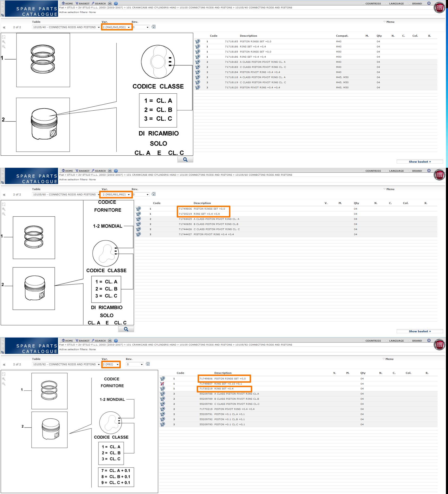Expand Var. dropdown showing 2 (M60,M61,M62)
The image size is (448, 494).
point(116,194)
